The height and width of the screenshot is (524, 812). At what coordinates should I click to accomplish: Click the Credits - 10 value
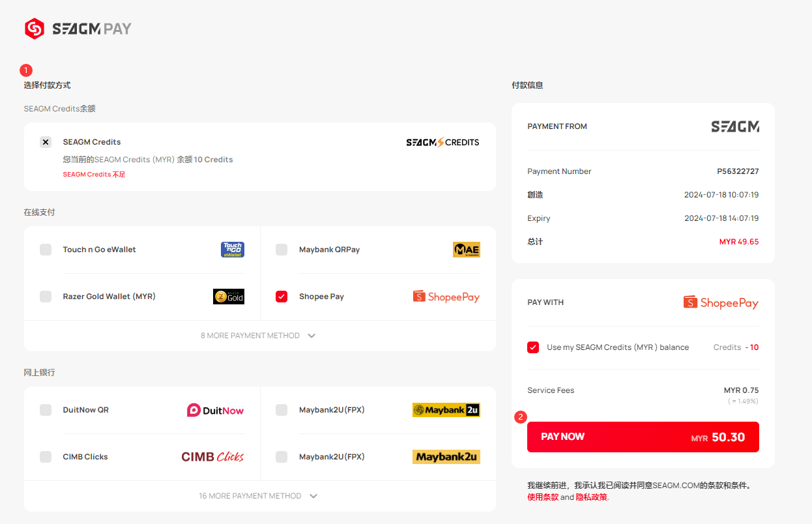pos(736,347)
